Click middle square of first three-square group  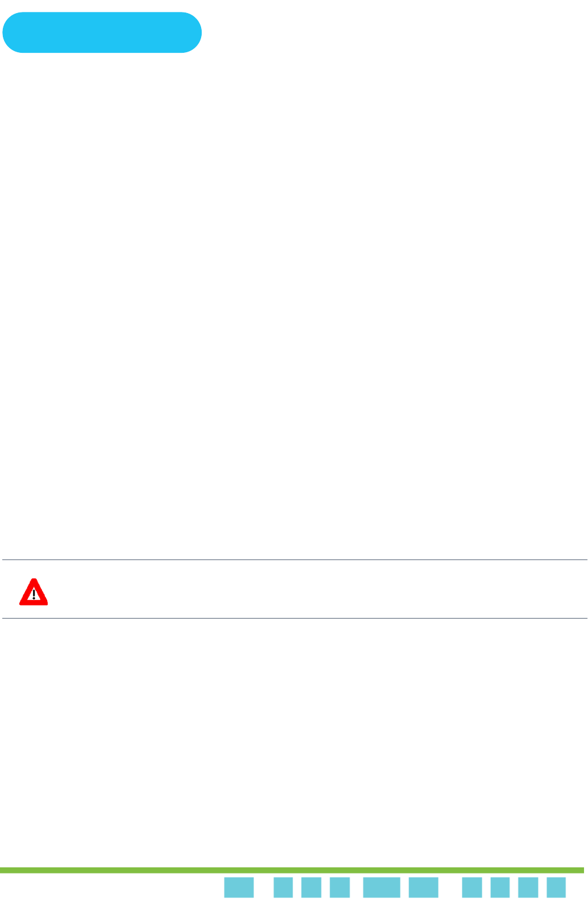[x=311, y=888]
